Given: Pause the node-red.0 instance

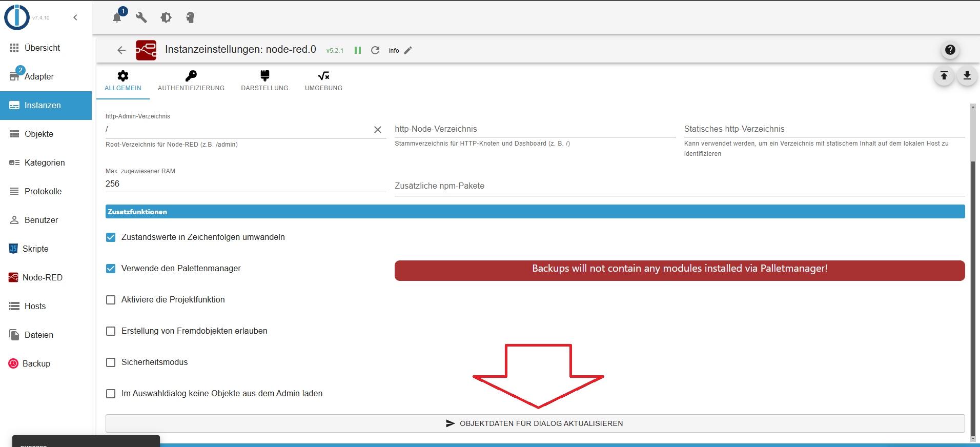Looking at the screenshot, I should pyautogui.click(x=358, y=50).
